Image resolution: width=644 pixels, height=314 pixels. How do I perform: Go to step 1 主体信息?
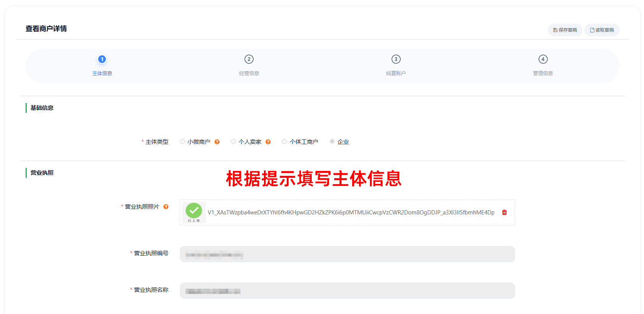coord(102,65)
